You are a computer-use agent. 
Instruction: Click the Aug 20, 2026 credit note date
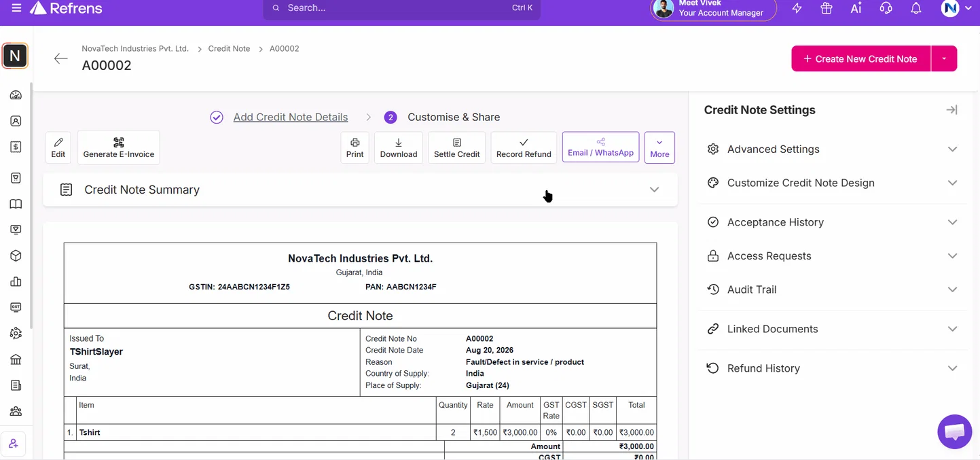490,351
